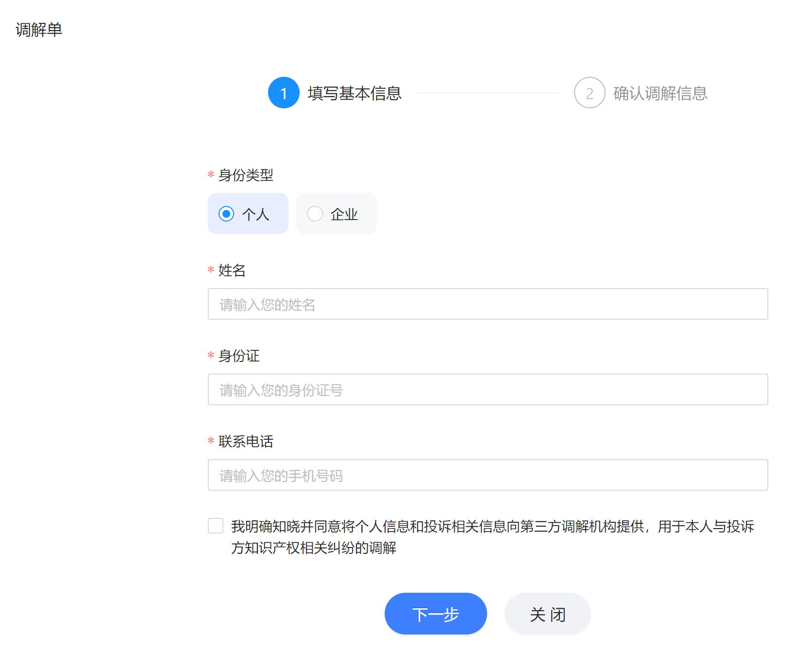
Task: Click the 身份类型 field label
Action: tap(245, 175)
